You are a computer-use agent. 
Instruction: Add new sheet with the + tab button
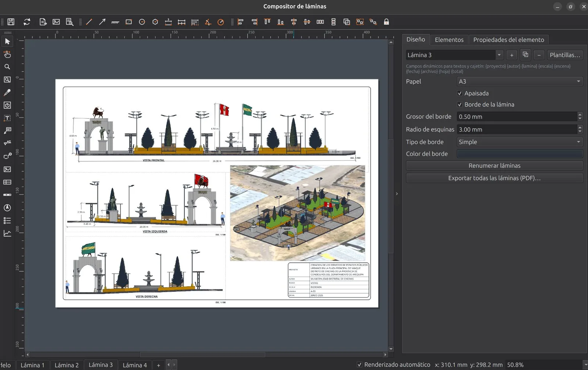[158, 365]
